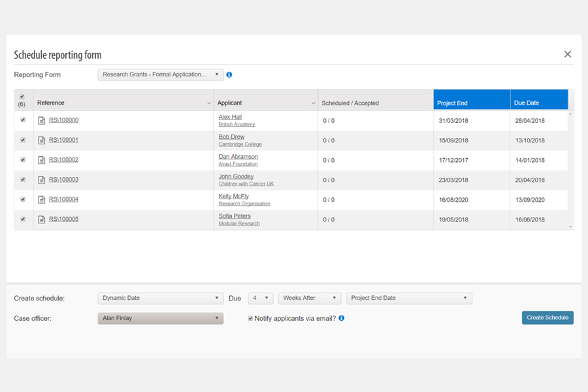The height and width of the screenshot is (392, 588).
Task: Open the Reporting Form dropdown
Action: coord(160,74)
